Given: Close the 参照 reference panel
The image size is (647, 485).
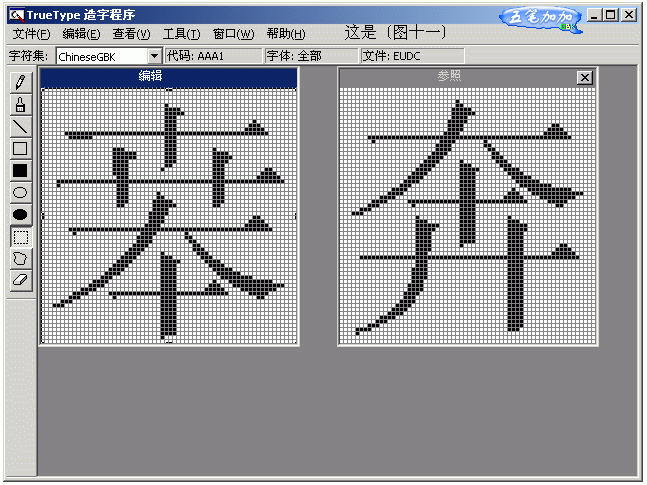Looking at the screenshot, I should point(585,77).
